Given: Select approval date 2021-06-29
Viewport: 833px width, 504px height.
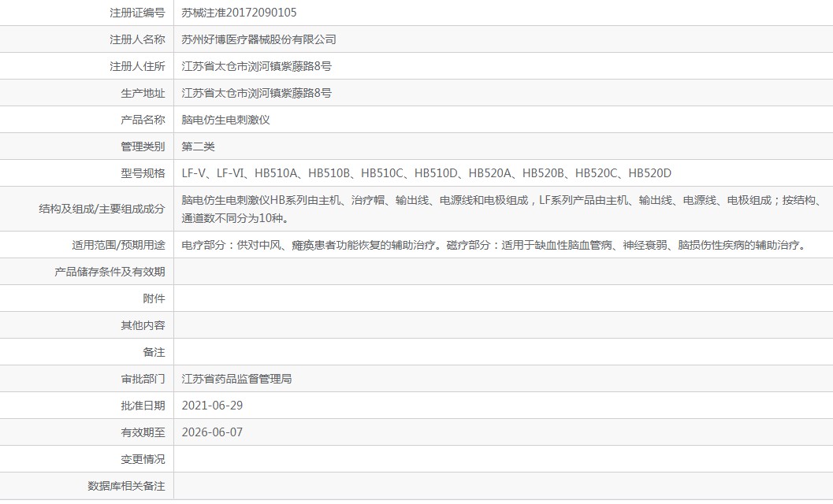Looking at the screenshot, I should (x=212, y=406).
